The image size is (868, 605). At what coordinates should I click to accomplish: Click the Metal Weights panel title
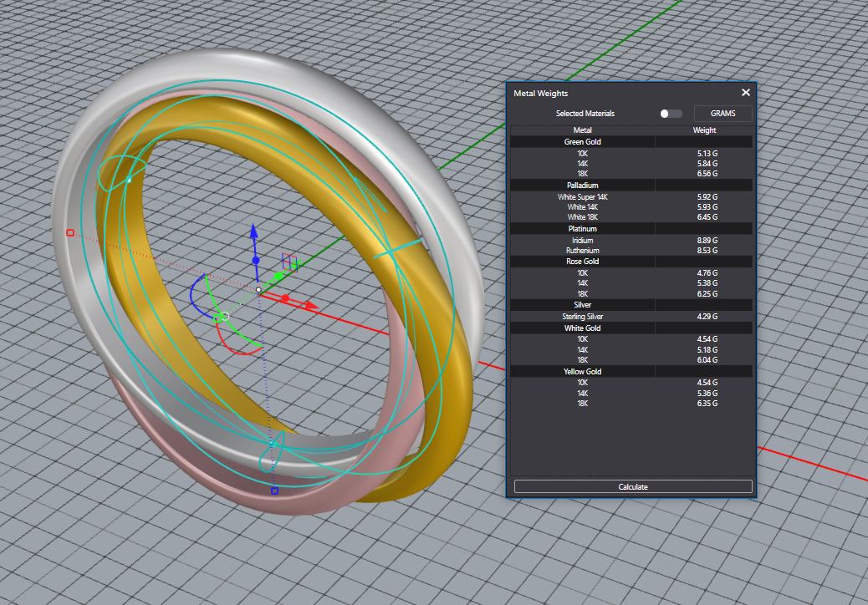[540, 94]
